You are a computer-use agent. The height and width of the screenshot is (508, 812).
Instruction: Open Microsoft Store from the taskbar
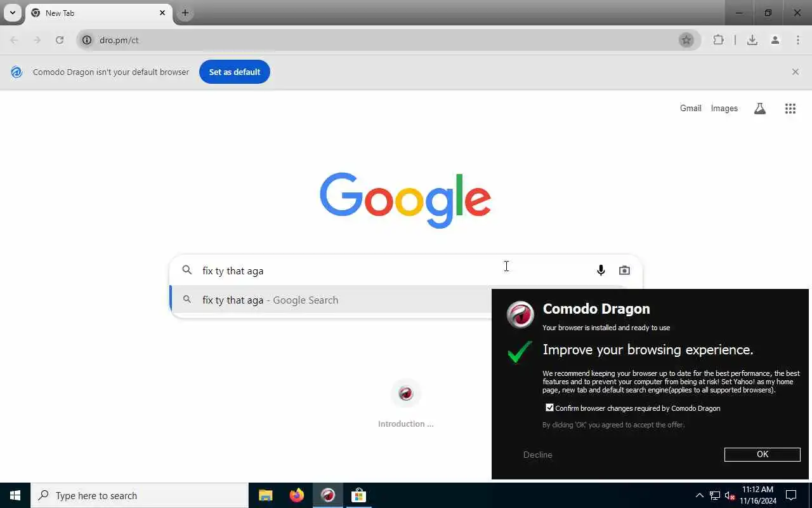tap(358, 495)
